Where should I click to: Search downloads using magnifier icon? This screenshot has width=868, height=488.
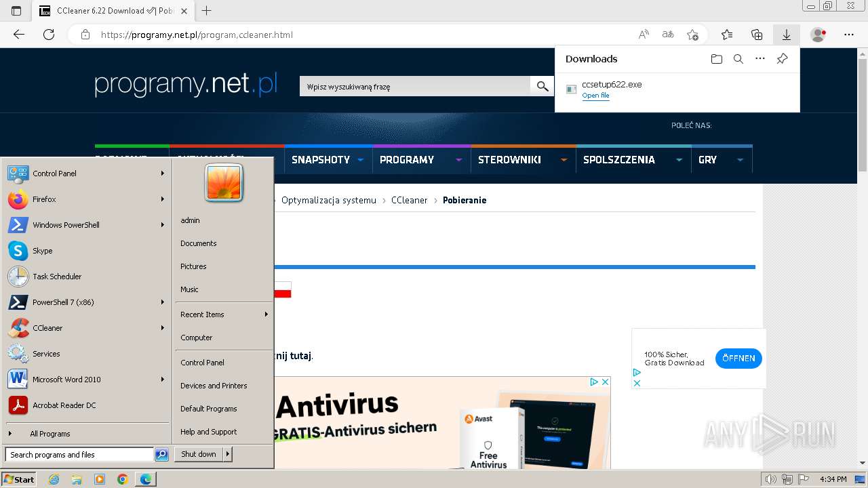point(738,59)
